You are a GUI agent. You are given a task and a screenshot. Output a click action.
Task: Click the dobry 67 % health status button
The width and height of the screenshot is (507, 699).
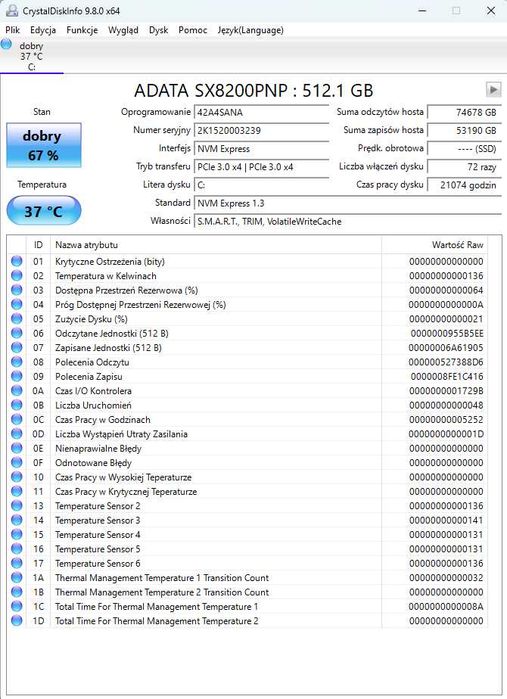tap(44, 145)
